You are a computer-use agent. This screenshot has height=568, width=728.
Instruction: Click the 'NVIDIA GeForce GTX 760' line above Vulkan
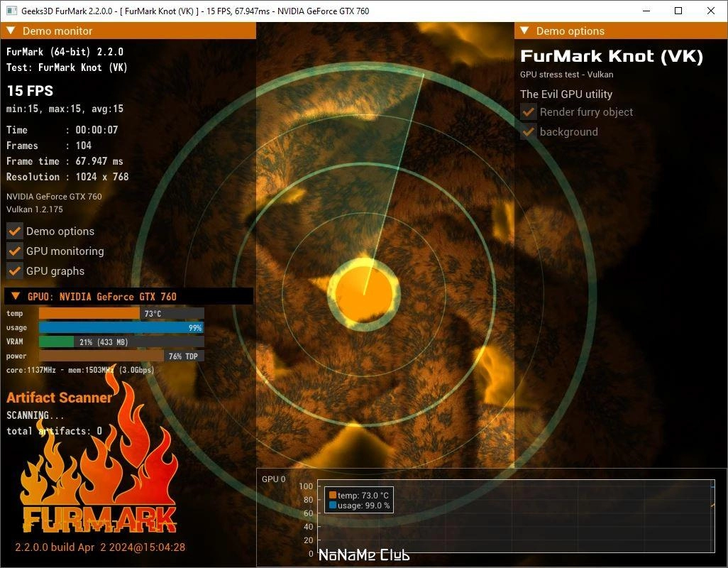(54, 197)
